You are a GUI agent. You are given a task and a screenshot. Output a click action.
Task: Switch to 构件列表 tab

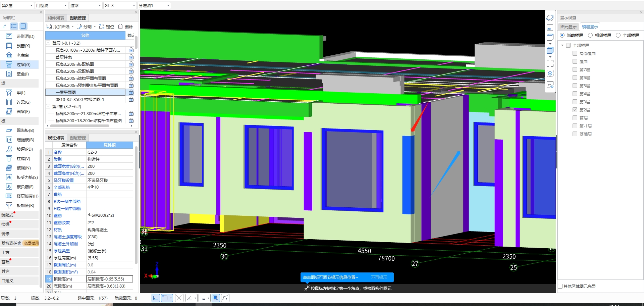pos(56,18)
